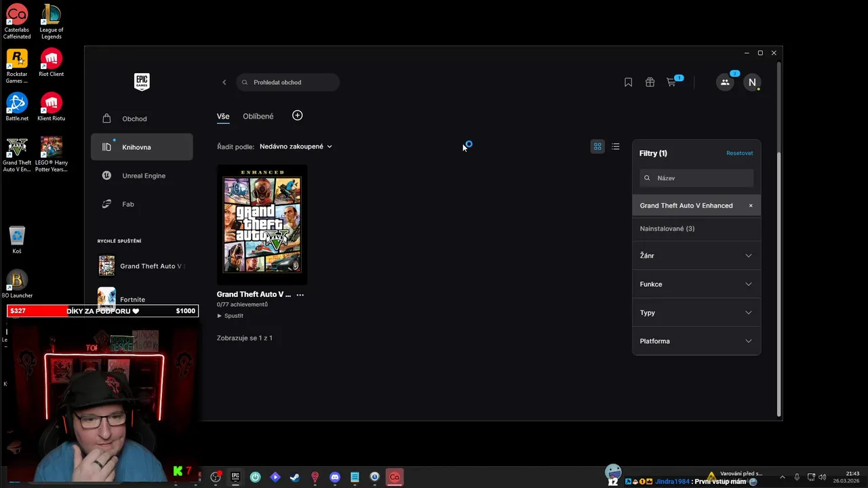Screen dimensions: 868x488
Task: Open LEGO Harry Potter Years desktop shortcut
Action: click(51, 155)
